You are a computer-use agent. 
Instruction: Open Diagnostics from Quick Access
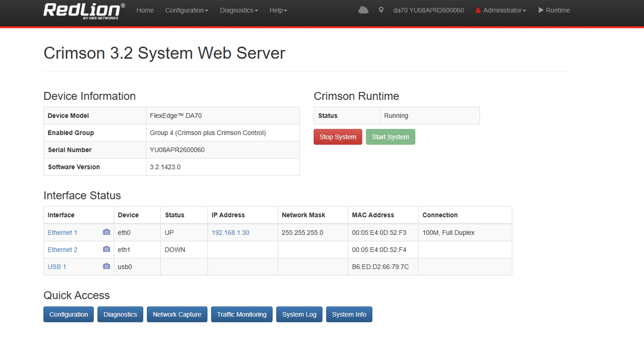(x=120, y=314)
